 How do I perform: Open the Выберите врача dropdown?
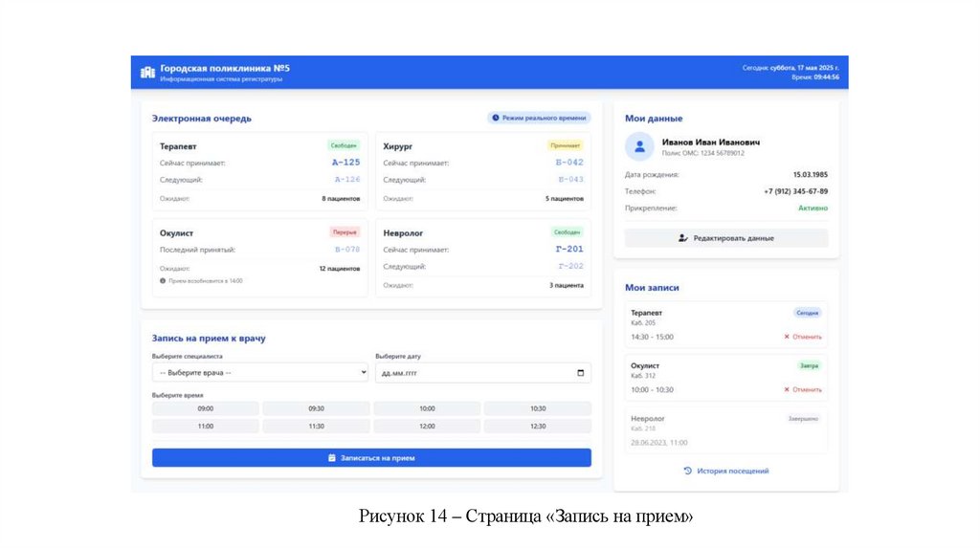click(x=260, y=373)
